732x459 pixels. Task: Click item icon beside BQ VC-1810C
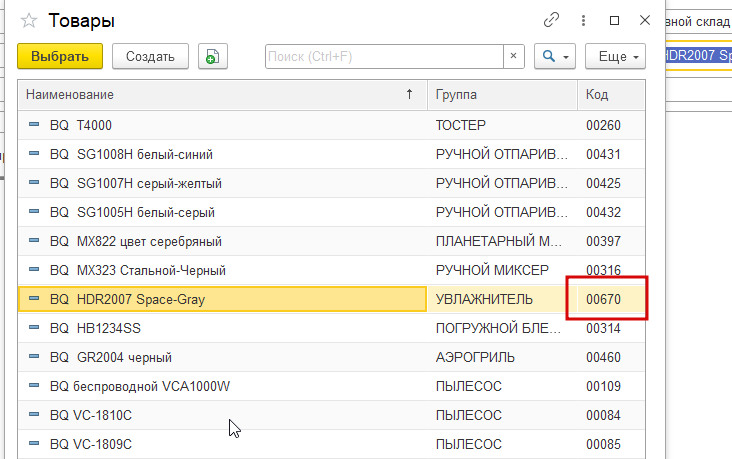tap(34, 414)
